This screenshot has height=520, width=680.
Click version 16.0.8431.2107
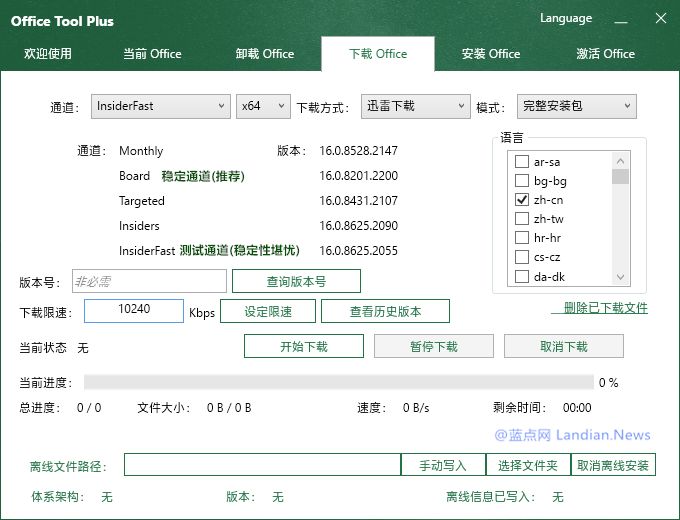[x=358, y=200]
